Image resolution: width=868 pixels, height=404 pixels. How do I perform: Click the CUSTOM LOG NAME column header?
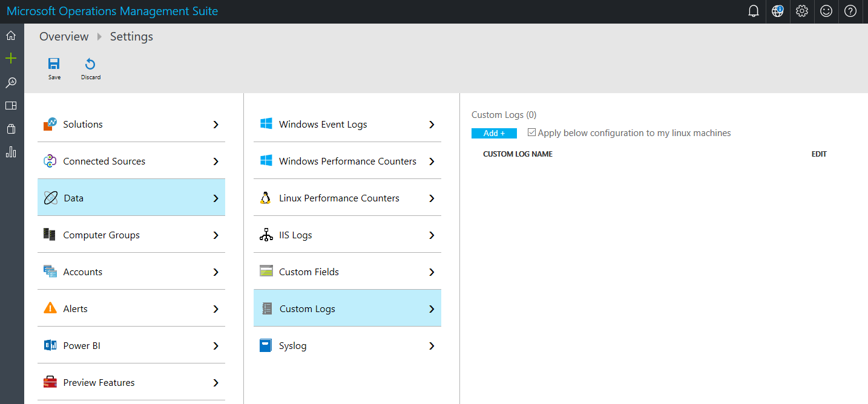click(518, 154)
